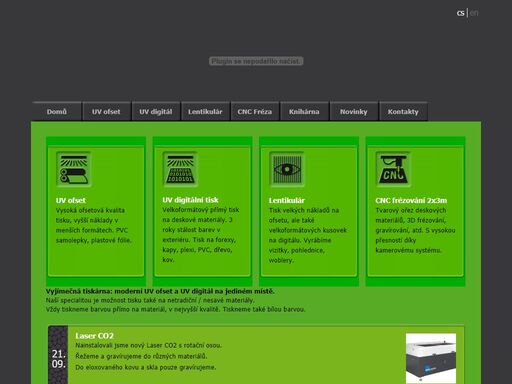Click the 'CNC frézování 2x3m' card heading
Viewport: 512px width, 384px height.
coord(411,200)
